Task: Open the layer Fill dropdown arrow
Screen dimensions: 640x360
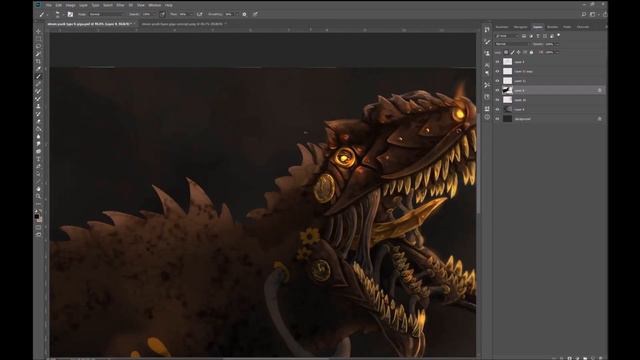Action: [557, 52]
